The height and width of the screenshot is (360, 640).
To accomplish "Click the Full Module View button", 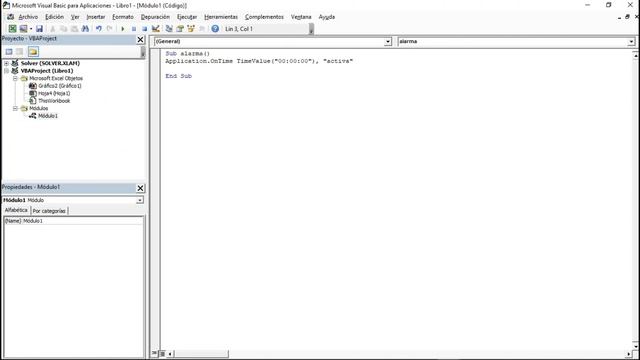I will click(162, 353).
